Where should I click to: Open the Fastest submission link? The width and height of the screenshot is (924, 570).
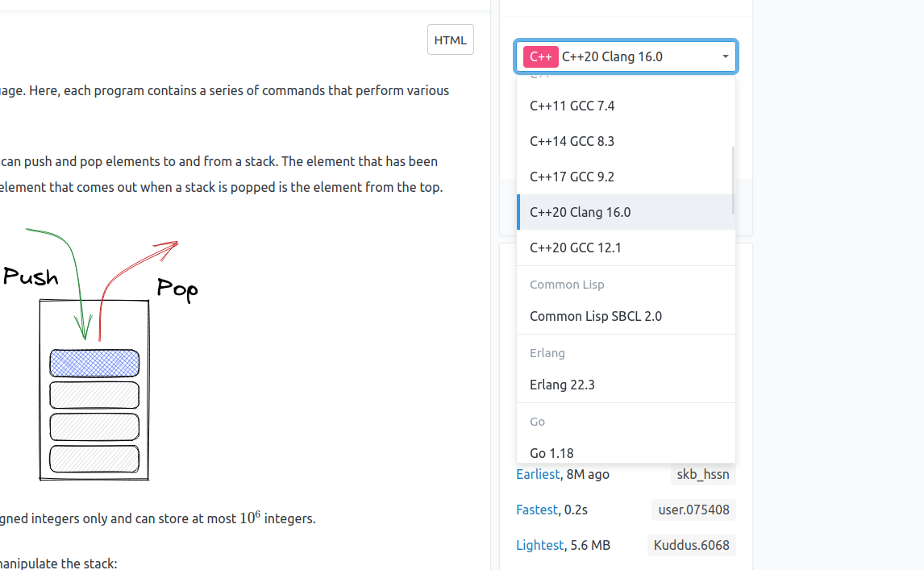[x=535, y=510]
